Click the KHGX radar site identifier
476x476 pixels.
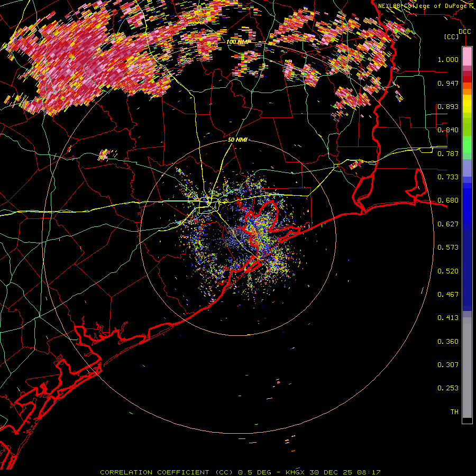click(296, 472)
